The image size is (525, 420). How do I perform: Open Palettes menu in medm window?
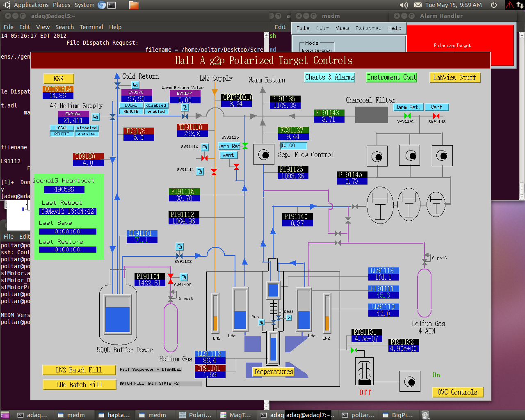(x=368, y=28)
